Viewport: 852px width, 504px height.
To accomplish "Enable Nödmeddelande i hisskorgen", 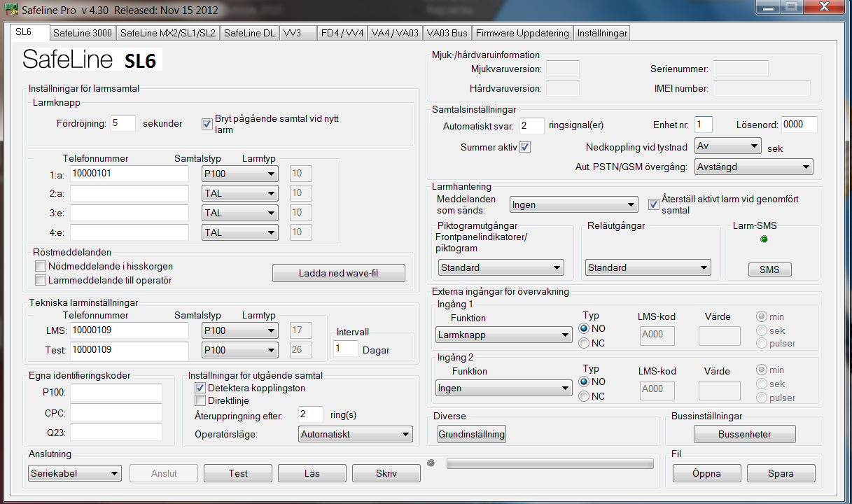I will coord(40,266).
